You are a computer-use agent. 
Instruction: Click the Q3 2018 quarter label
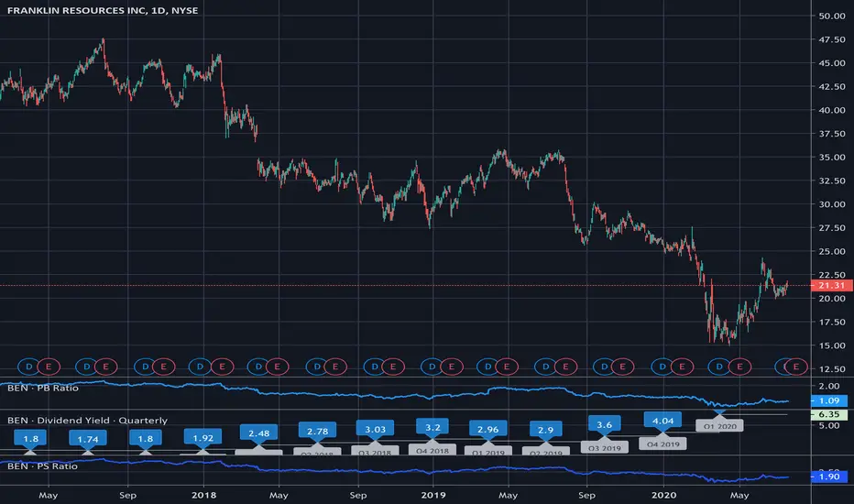375,452
